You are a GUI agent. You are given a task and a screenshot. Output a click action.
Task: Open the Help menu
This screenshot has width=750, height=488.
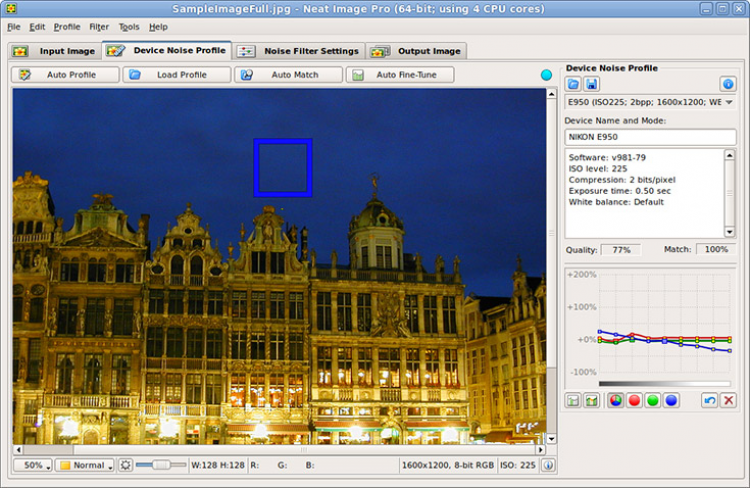[x=158, y=27]
